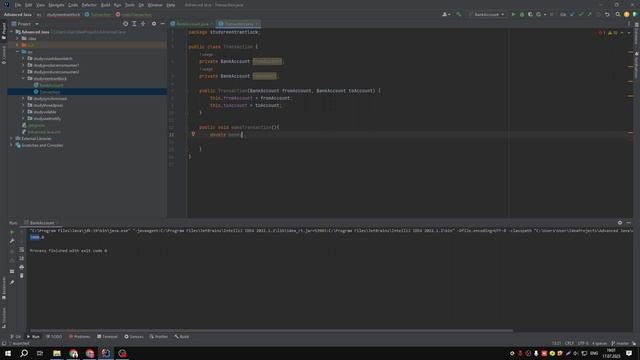Open the Code menu
Viewport: 640px width, 360px height.
coord(73,5)
